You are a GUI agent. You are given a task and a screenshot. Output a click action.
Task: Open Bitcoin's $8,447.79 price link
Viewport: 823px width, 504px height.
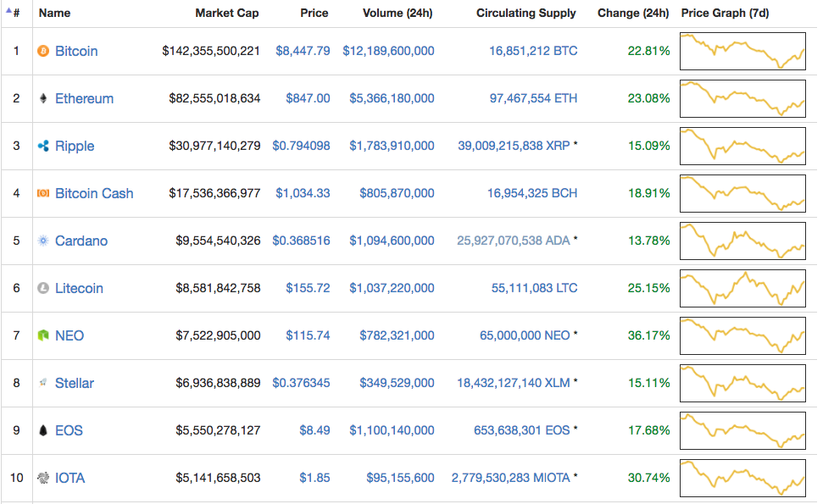click(x=303, y=52)
